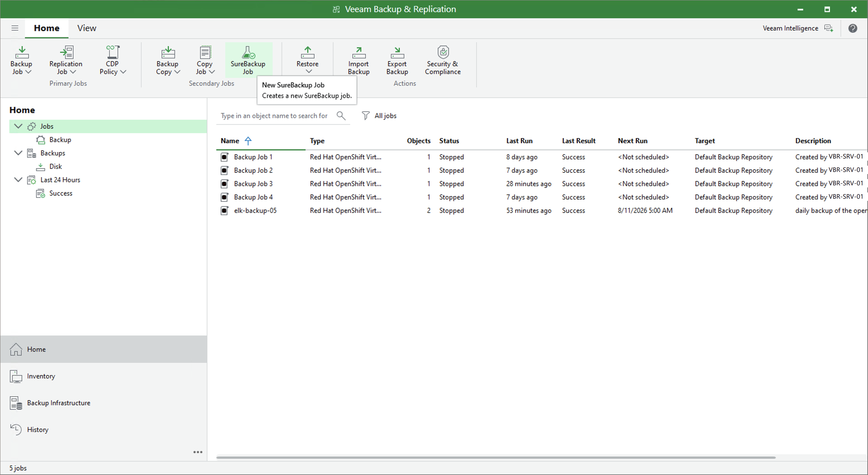Click the Home navigation house icon
Screen dimensions: 868x475
coord(16,349)
